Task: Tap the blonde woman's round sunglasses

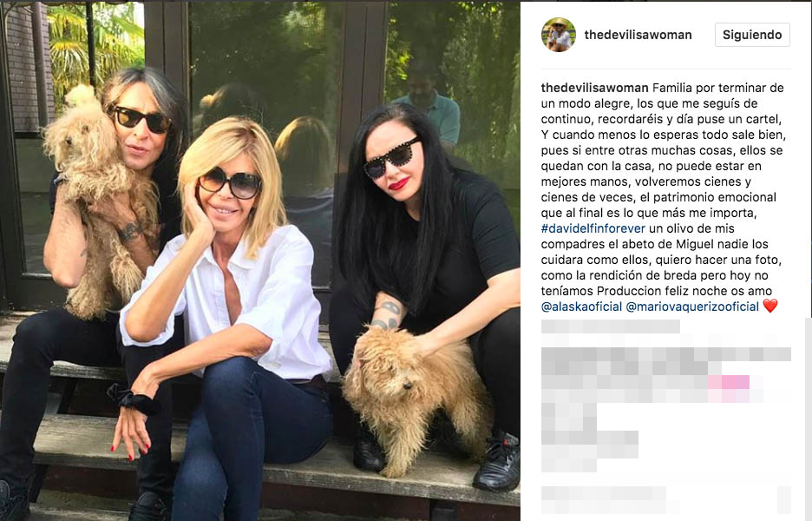Action: coord(230,182)
